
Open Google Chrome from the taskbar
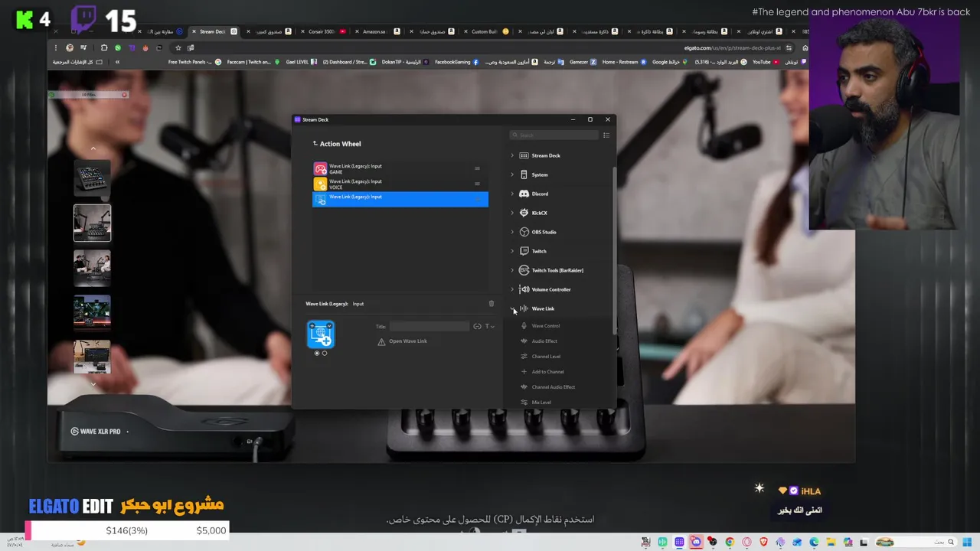(730, 542)
